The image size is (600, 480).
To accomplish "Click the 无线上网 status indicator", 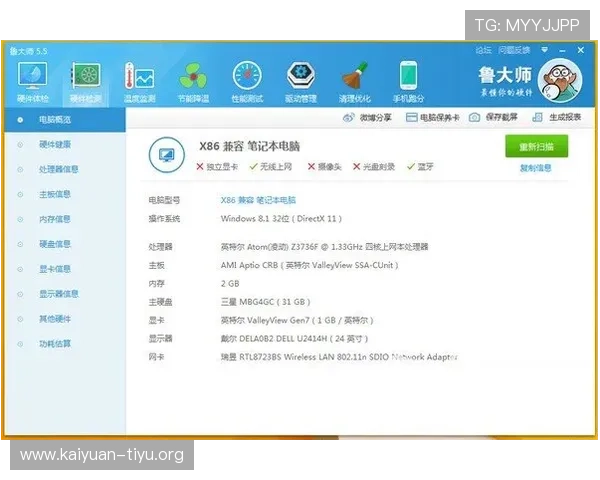I will pyautogui.click(x=271, y=167).
